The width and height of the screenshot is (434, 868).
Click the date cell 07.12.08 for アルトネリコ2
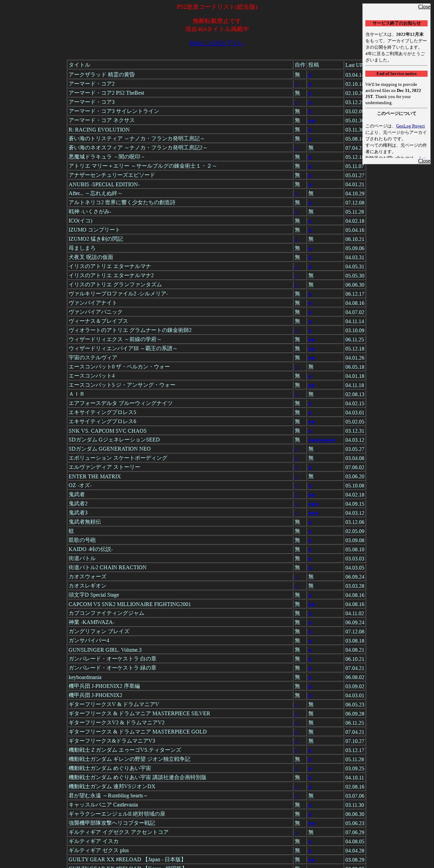tap(355, 203)
